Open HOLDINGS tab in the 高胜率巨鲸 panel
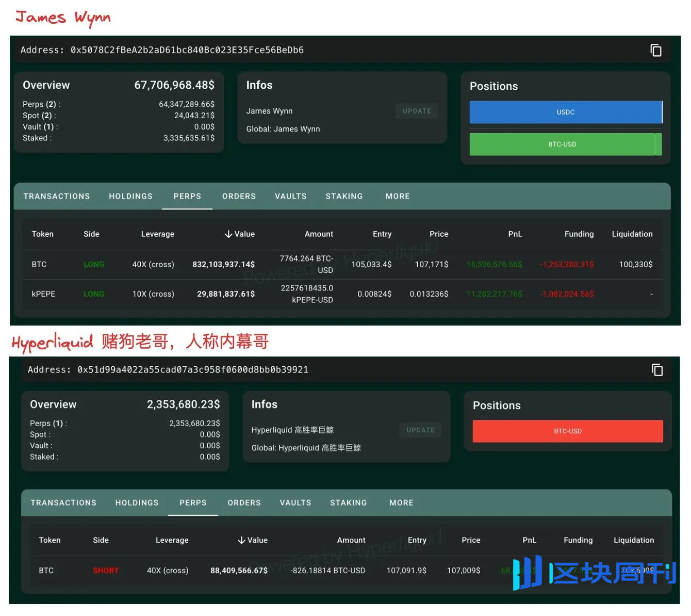 pos(137,503)
